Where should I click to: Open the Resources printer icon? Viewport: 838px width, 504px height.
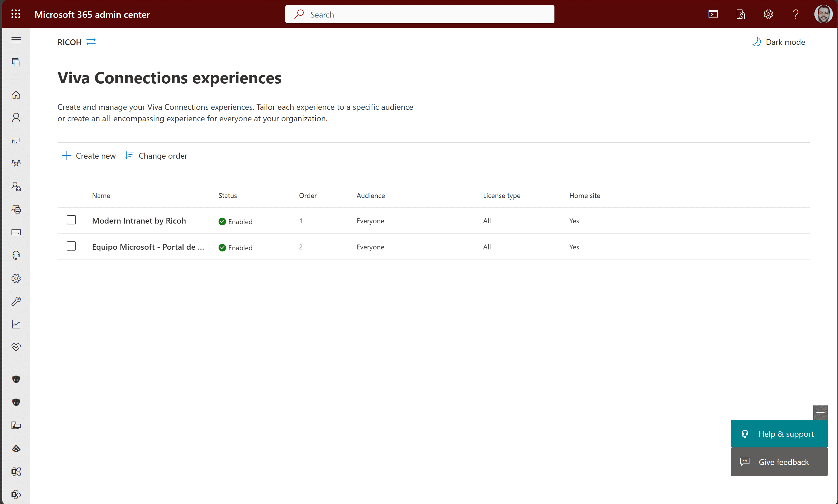16,209
